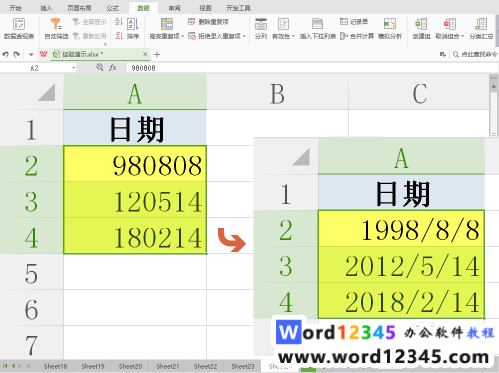Switch to the 视图 ribbon tab

click(205, 8)
